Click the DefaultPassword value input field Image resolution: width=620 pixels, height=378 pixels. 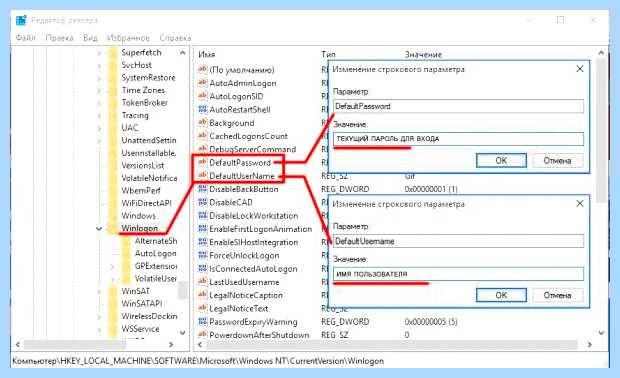pos(458,139)
